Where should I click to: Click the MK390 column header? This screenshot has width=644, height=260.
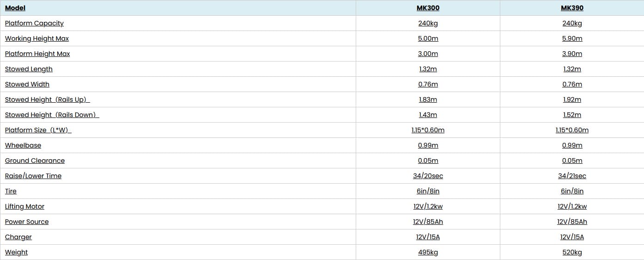(572, 8)
